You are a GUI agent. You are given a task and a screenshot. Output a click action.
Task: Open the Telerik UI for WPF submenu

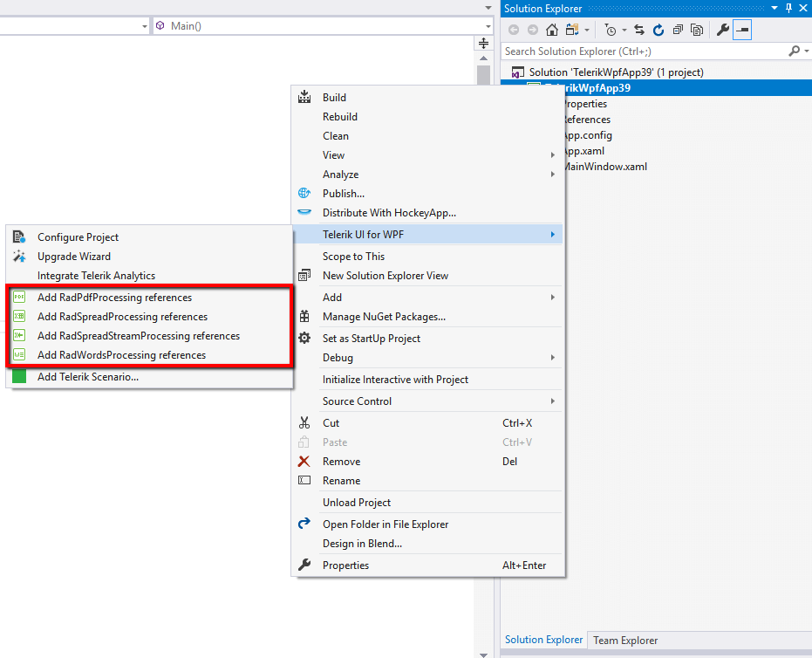(x=427, y=235)
